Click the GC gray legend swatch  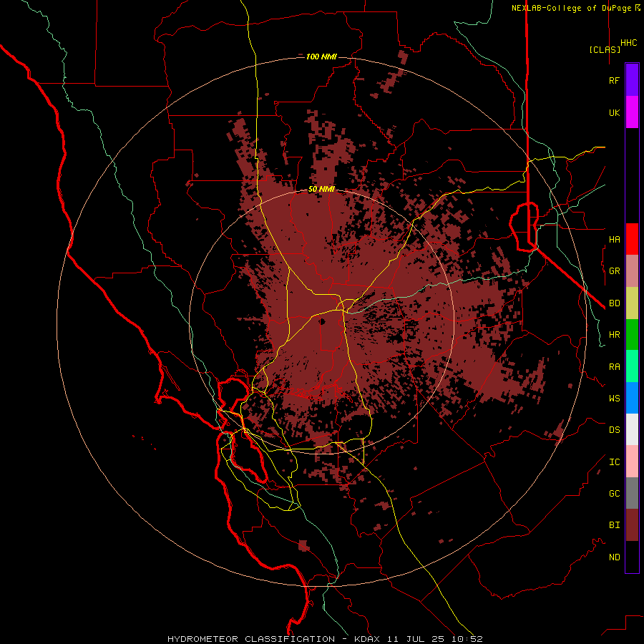tap(632, 493)
